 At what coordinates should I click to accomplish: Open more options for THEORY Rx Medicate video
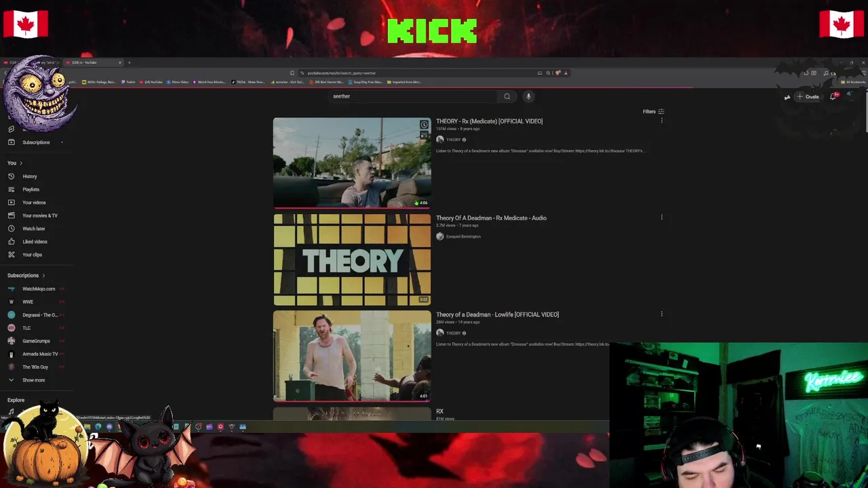tap(662, 121)
